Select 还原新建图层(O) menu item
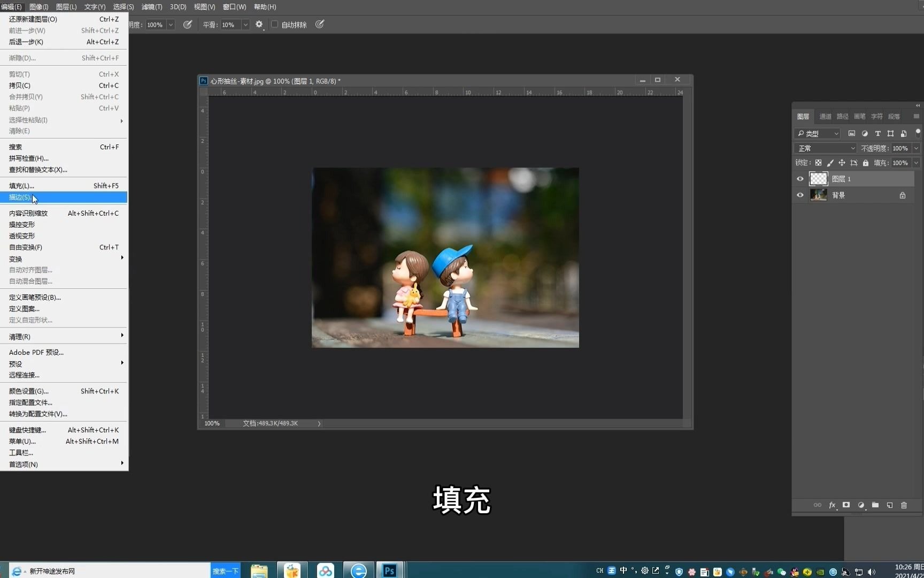The width and height of the screenshot is (924, 578). click(x=64, y=19)
